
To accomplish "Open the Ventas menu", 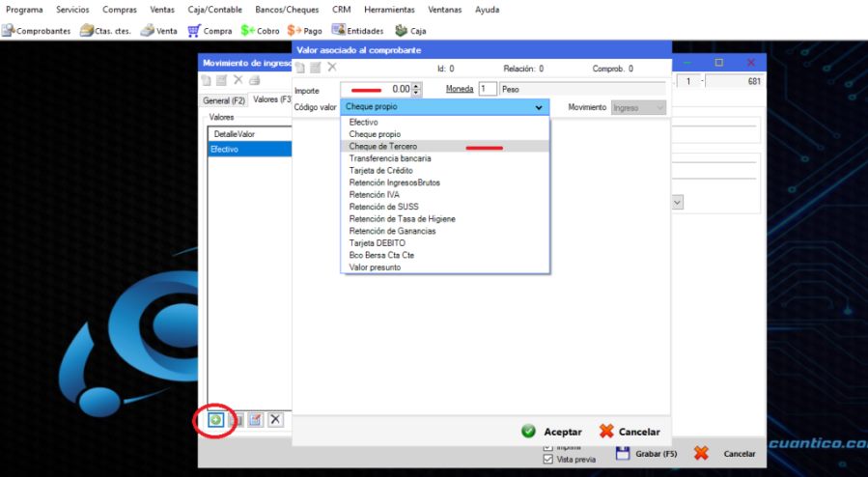I will click(x=162, y=10).
